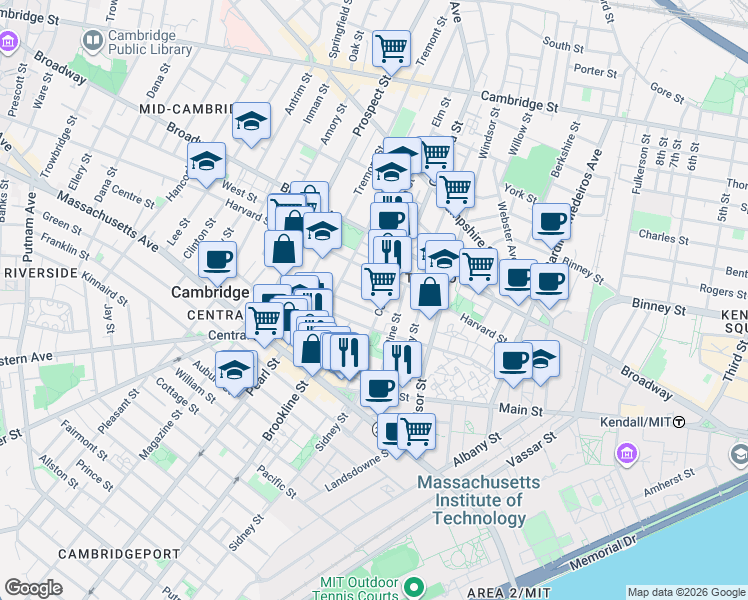Select the MID-CAMBRIDGE neighborhood label
Viewport: 748px width, 600px height.
pos(186,109)
